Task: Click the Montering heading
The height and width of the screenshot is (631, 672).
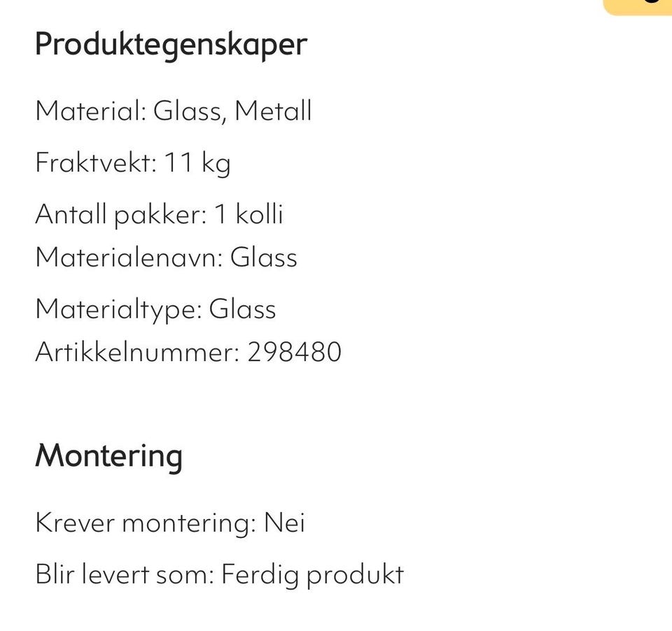Action: pyautogui.click(x=108, y=455)
